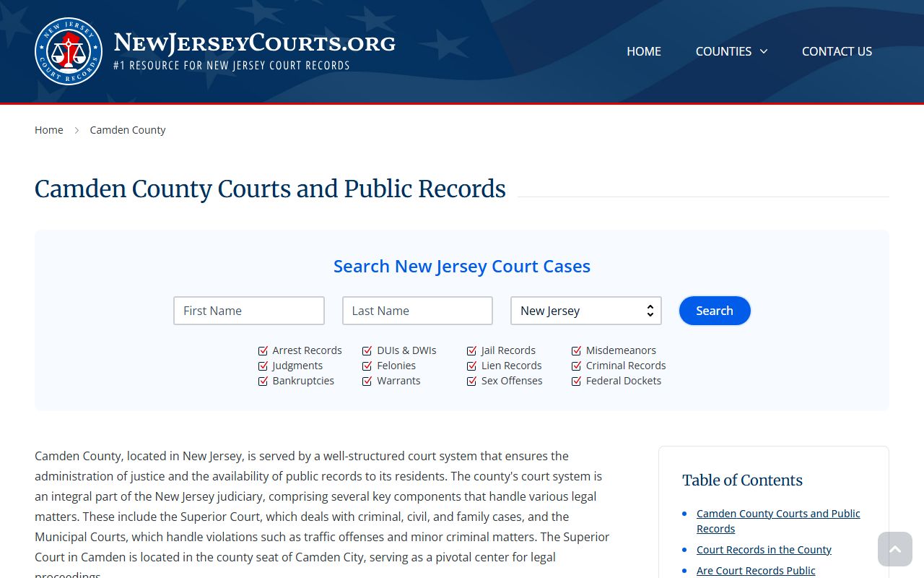
Task: Click the Home breadcrumb link
Action: (49, 130)
